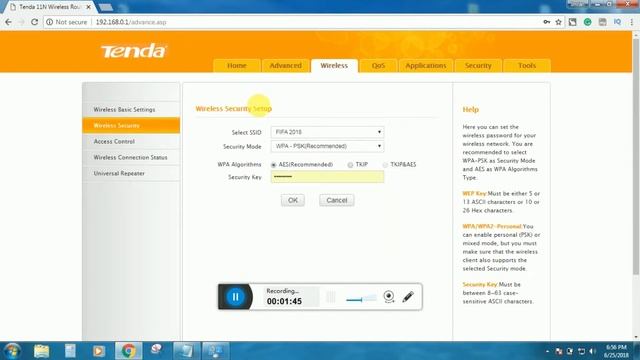
Task: Open the QoS tab
Action: (378, 65)
